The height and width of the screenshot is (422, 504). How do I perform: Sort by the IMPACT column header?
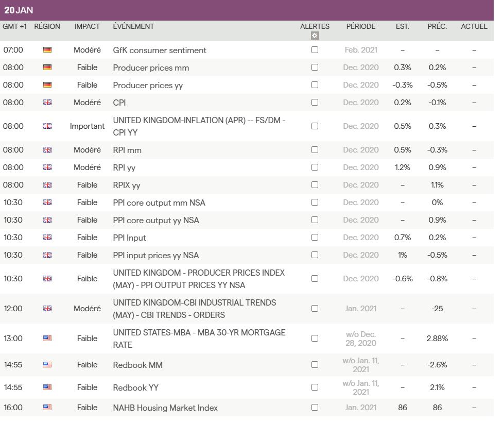click(87, 26)
